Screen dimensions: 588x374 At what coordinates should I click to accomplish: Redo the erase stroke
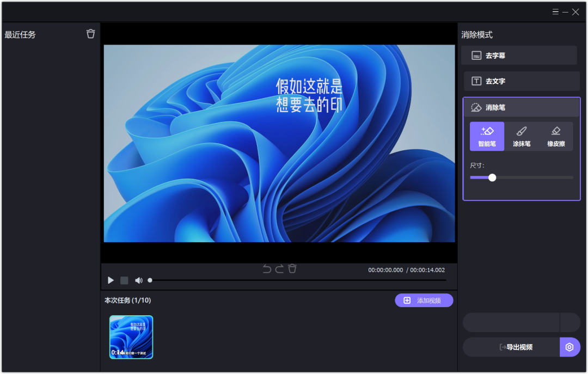[x=279, y=268]
